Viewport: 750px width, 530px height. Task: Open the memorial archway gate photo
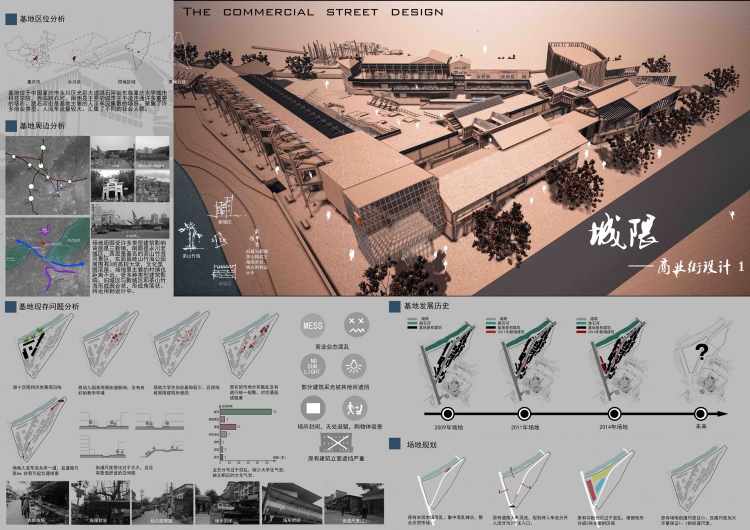[112, 186]
